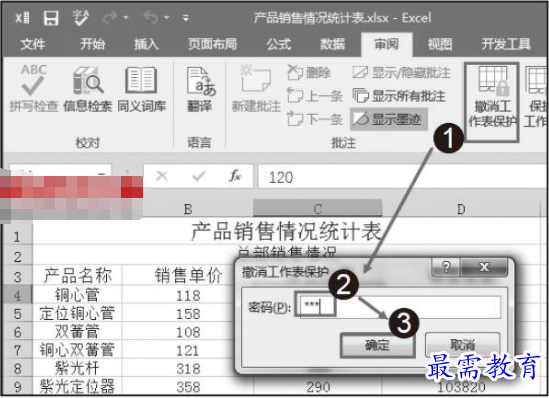Click 新建批注 new comment
Image resolution: width=549 pixels, height=398 pixels.
tap(256, 88)
